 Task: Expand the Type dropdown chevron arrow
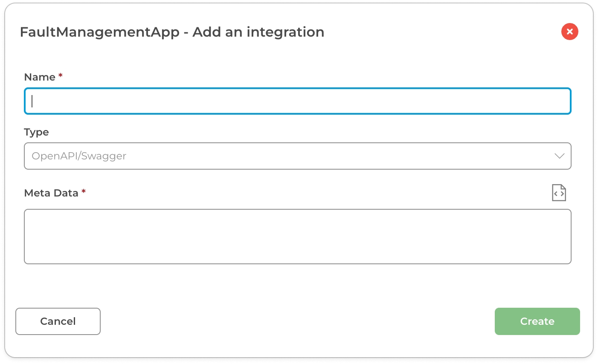coord(559,156)
